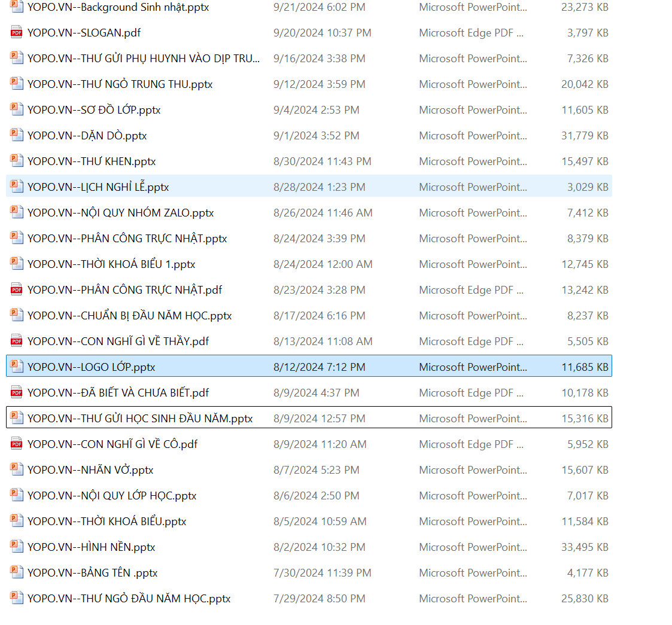Select THƯ NGỎ ĐẦU NĂM HỌC.pptx file
Screen dimensions: 672x625
129,599
